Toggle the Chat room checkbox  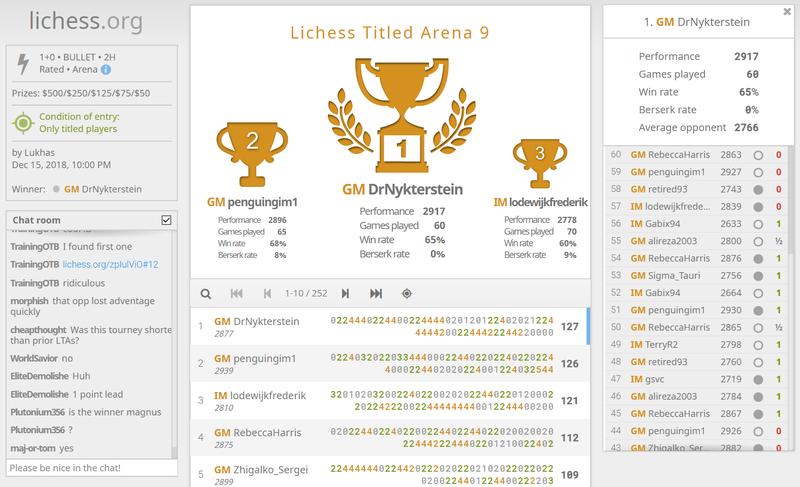(x=166, y=220)
